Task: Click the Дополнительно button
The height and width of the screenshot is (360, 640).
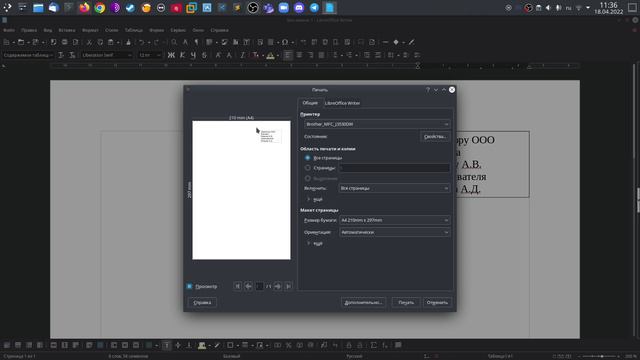Action: [363, 302]
